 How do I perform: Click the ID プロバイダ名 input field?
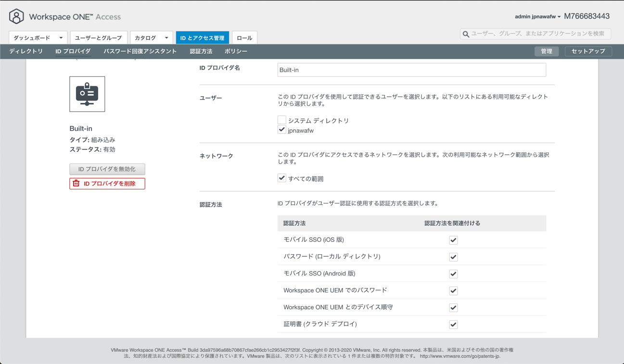tap(411, 70)
